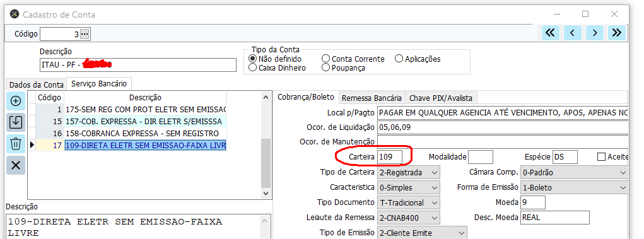Go to next record arrow button
644x239 pixels.
tap(595, 32)
